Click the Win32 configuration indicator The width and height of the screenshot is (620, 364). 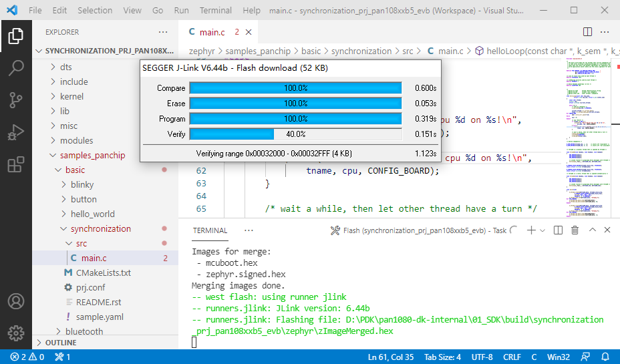(x=558, y=357)
